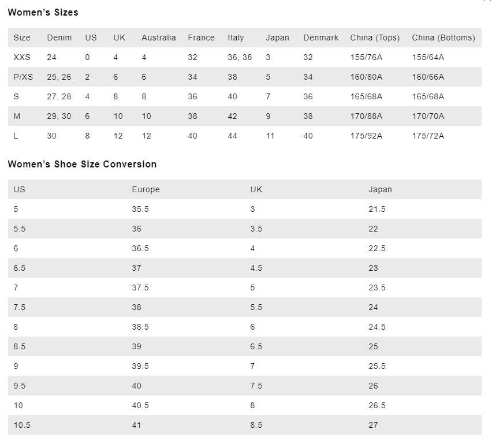Click the 155/76A China tops cell

pyautogui.click(x=366, y=57)
